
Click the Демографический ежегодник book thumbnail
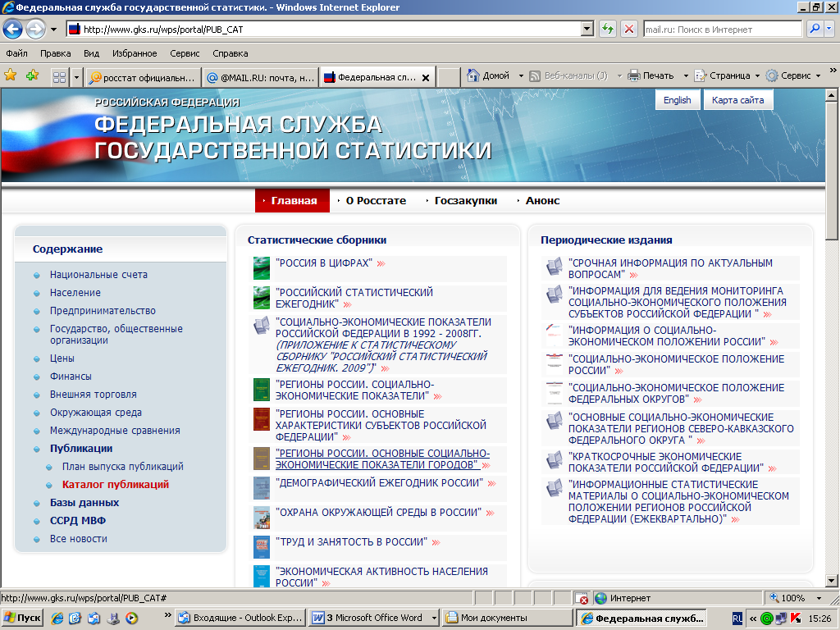262,488
